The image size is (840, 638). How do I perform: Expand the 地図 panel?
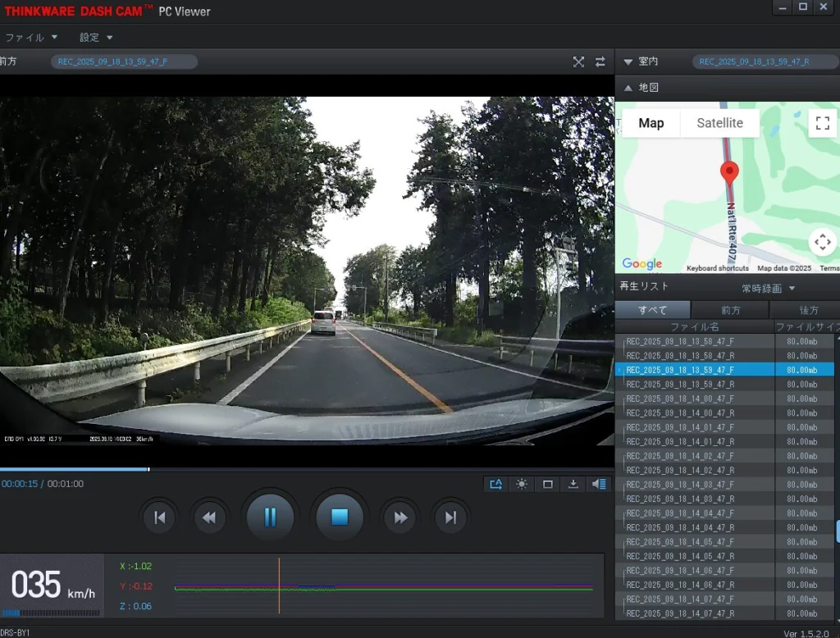(628, 88)
